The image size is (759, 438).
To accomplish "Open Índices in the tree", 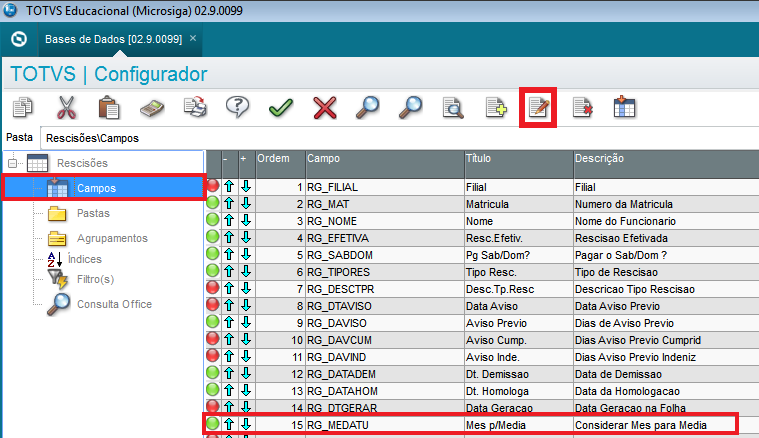I will [85, 259].
